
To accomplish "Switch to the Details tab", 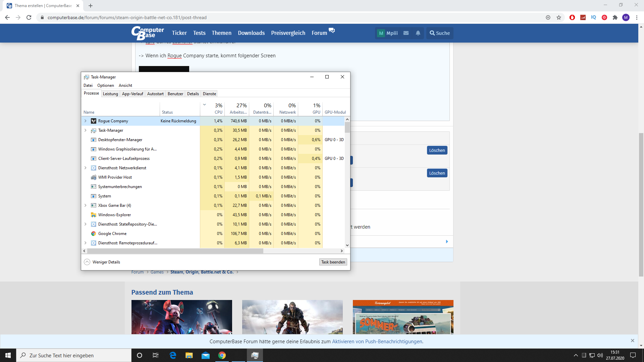I will tap(193, 94).
